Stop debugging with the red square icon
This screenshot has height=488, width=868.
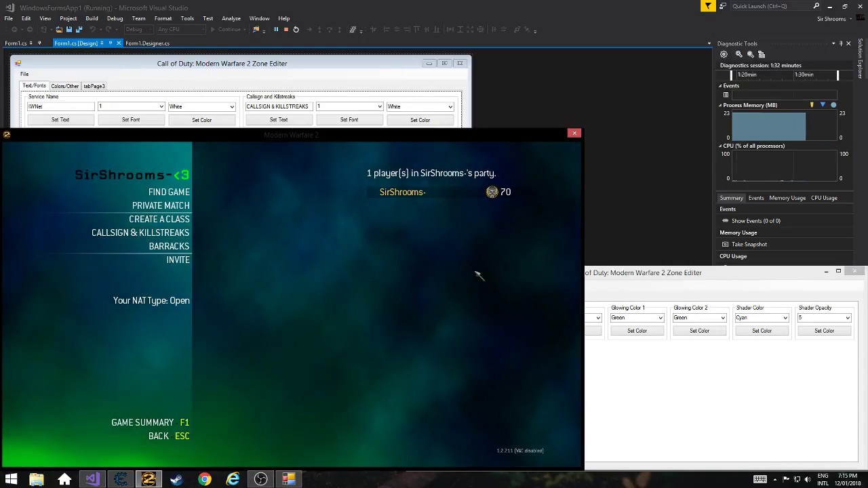coord(285,29)
